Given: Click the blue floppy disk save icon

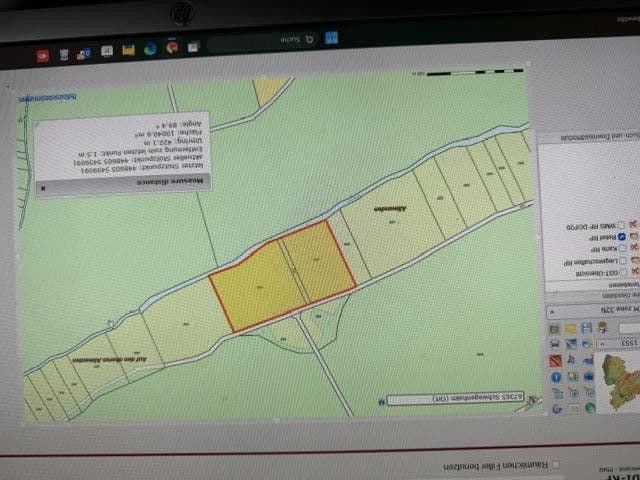Looking at the screenshot, I should 587,327.
